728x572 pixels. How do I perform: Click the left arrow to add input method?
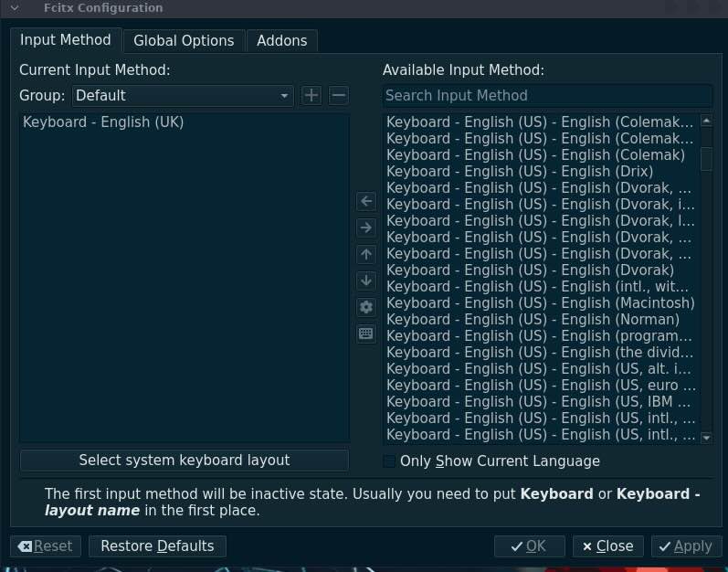(x=366, y=202)
